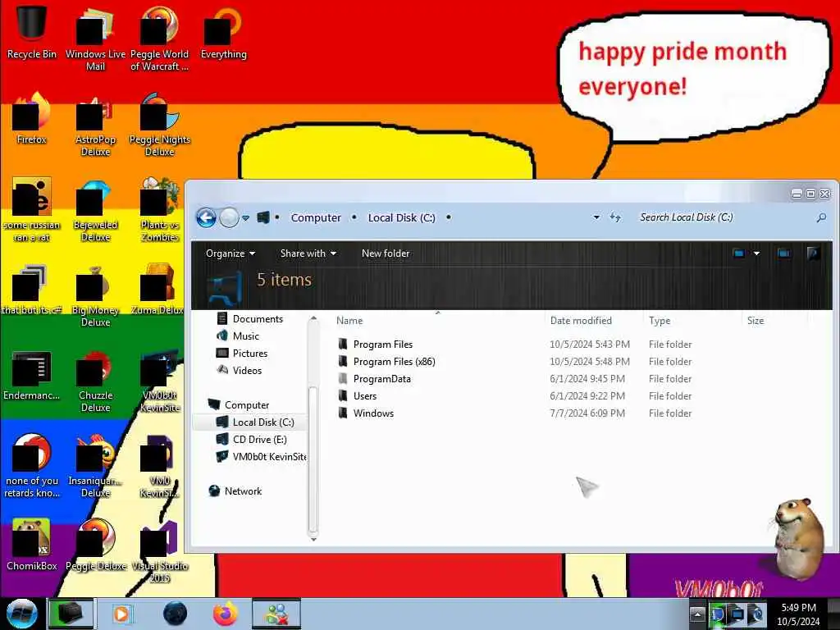
Task: Click Local Disk (C:) breadcrumb segment
Action: [401, 218]
